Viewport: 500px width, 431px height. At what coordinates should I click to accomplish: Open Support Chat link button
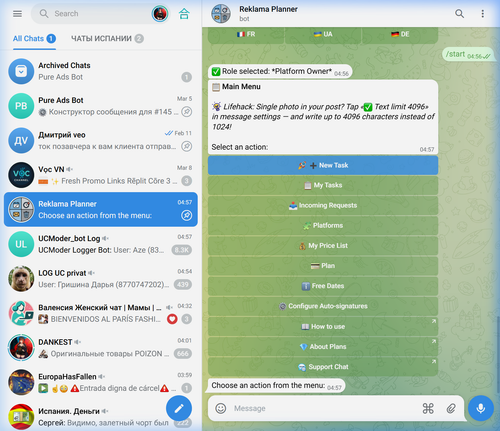coord(323,367)
